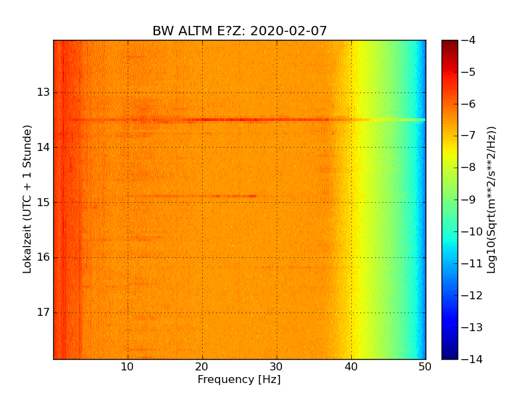Click the y-axis tick label '15'
The height and width of the screenshot is (399, 532).
(x=43, y=202)
